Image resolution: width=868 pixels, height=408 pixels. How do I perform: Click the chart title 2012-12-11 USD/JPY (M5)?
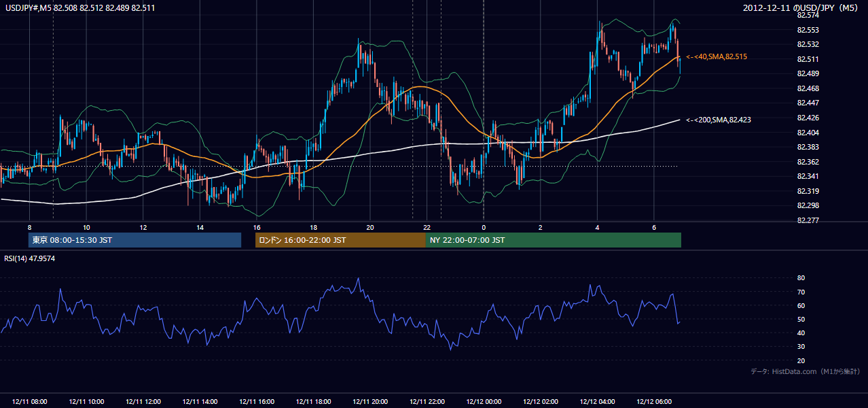point(801,7)
